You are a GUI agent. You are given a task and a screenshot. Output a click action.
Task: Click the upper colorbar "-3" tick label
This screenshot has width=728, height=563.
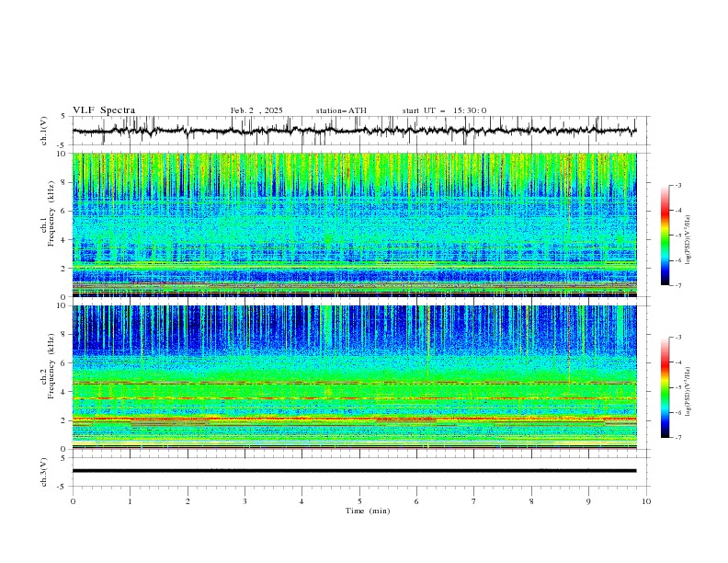coord(678,185)
